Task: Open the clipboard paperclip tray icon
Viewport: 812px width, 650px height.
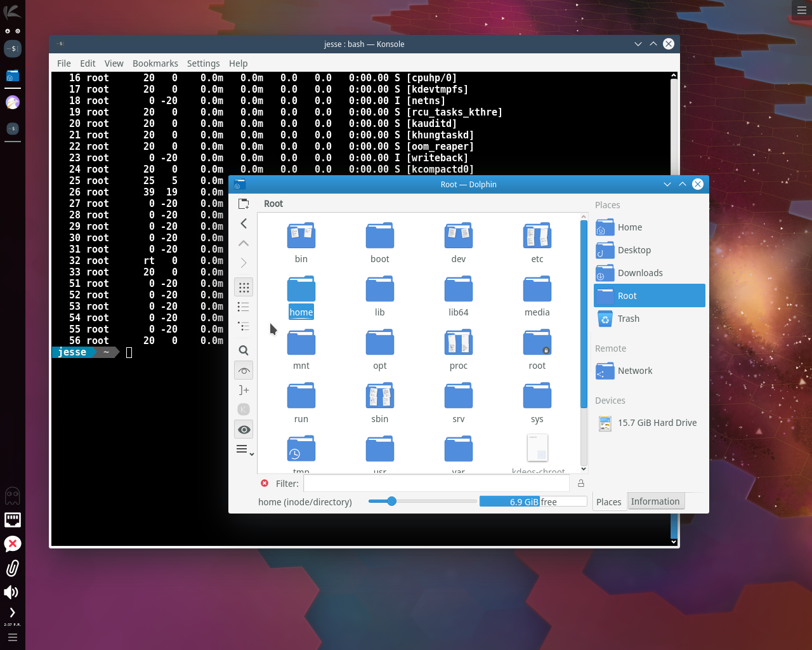Action: pos(13,568)
